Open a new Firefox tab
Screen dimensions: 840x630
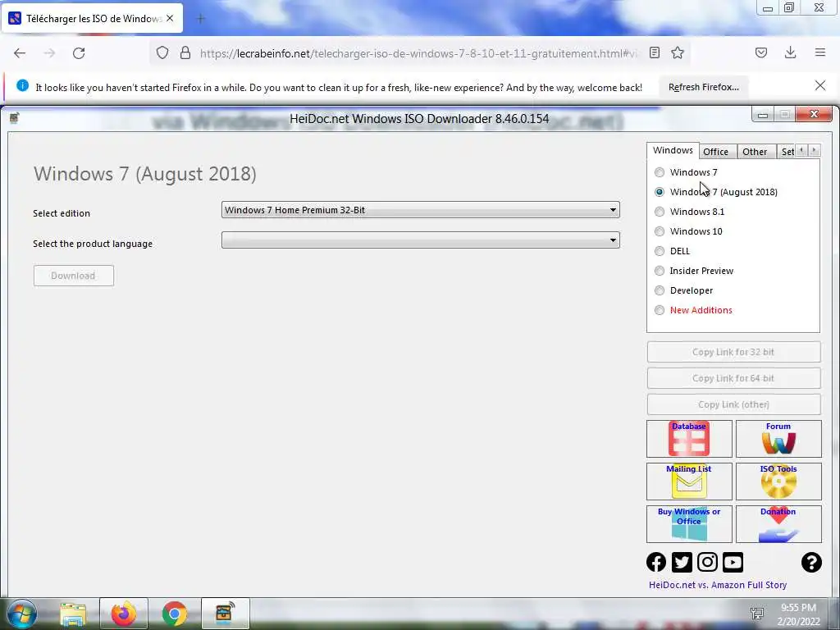(201, 19)
